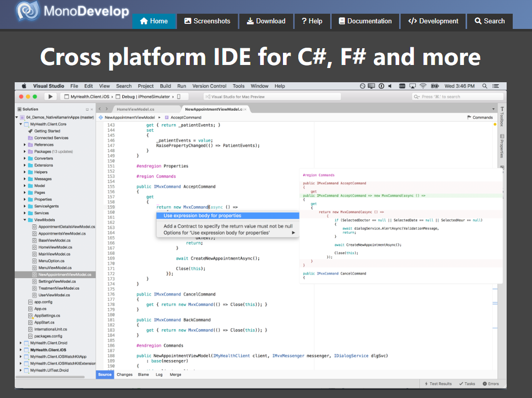Click the MonoDevelop logo icon

tap(28, 11)
